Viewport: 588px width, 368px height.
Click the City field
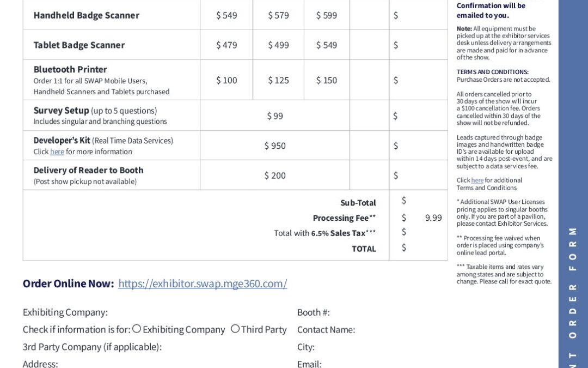coord(381,347)
